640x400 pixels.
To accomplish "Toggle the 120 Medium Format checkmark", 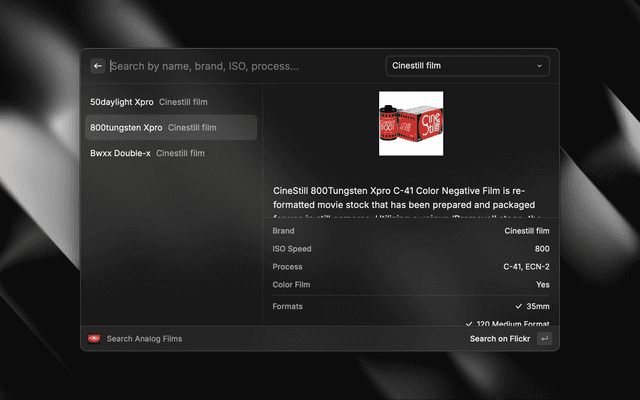I will point(469,324).
